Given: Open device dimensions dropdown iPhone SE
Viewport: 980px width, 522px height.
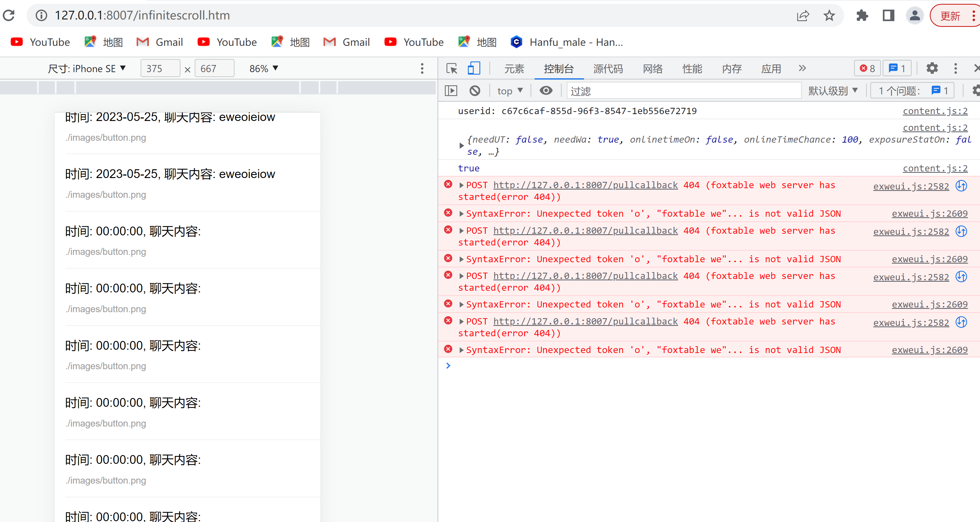Looking at the screenshot, I should point(87,68).
